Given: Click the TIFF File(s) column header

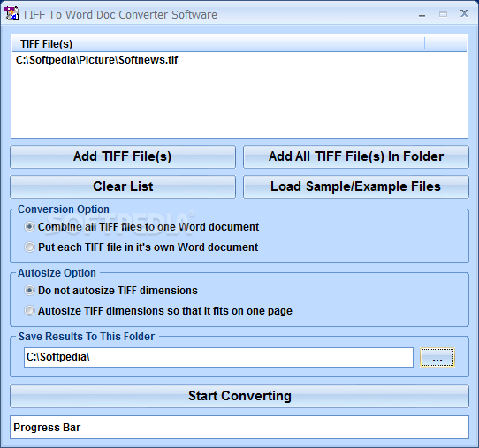Looking at the screenshot, I should click(218, 44).
